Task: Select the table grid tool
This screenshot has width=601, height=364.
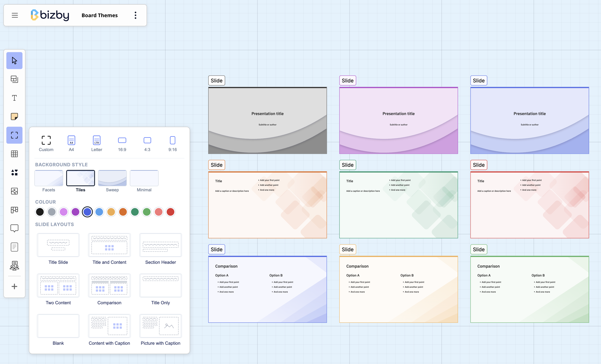Action: [14, 154]
